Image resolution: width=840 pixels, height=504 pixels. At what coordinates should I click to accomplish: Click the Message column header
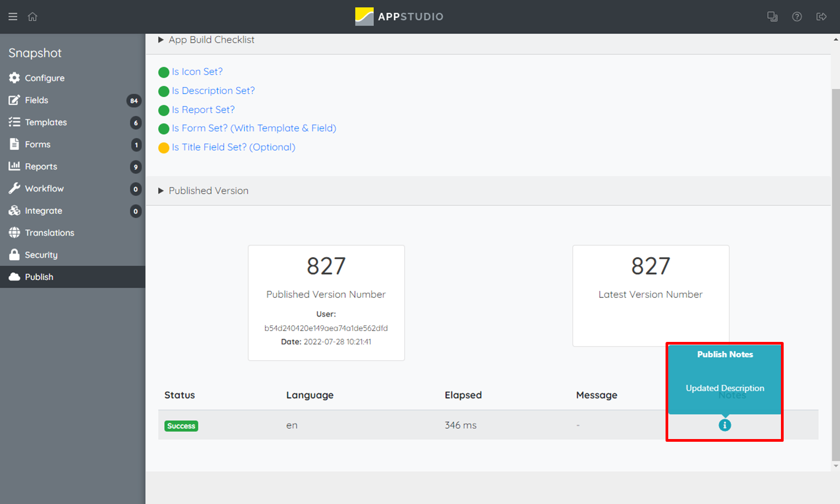click(x=597, y=395)
